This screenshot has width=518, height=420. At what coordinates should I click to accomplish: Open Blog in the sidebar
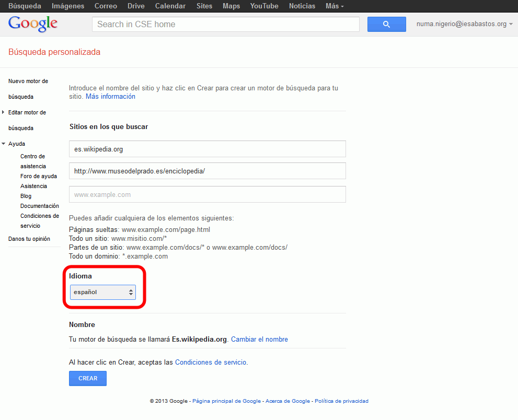pos(26,196)
